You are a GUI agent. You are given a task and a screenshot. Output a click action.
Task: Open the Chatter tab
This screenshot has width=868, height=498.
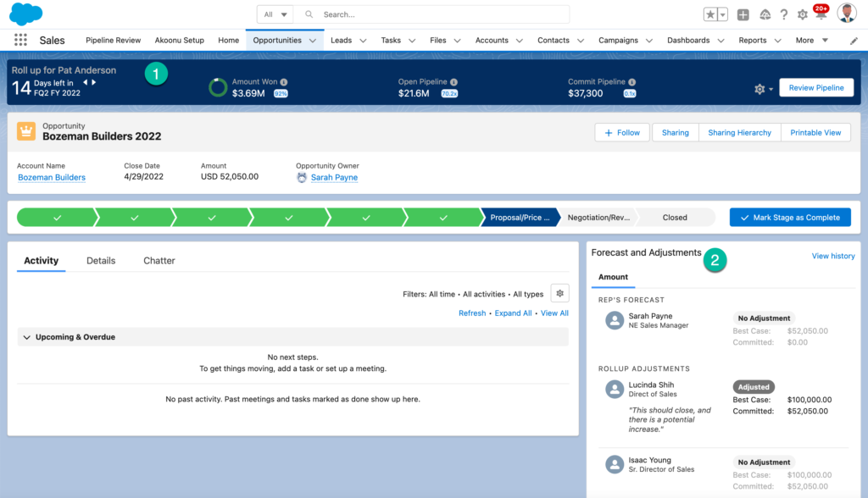click(x=159, y=261)
